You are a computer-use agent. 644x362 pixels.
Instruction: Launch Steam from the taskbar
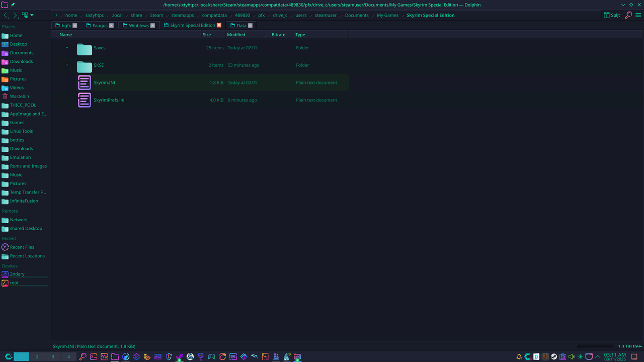(179, 356)
